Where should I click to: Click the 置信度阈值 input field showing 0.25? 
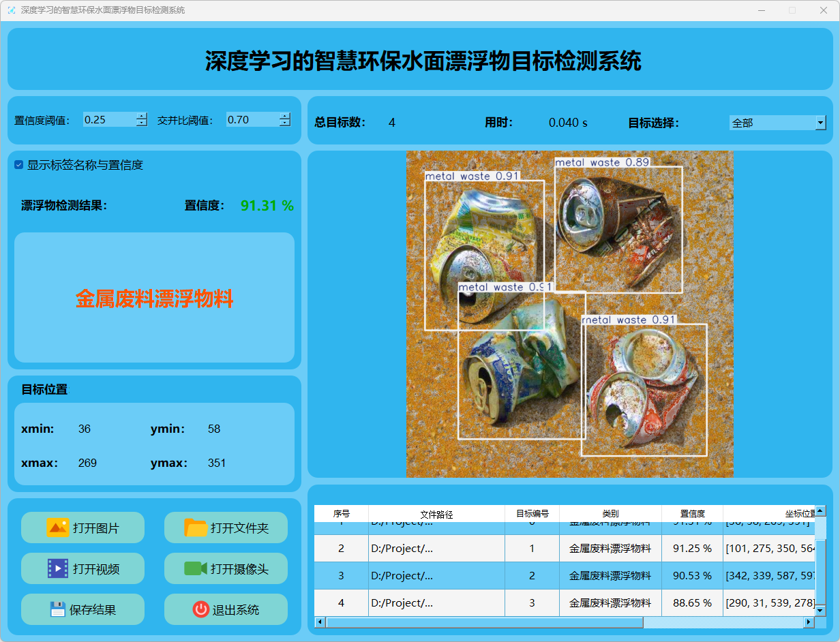pos(108,120)
